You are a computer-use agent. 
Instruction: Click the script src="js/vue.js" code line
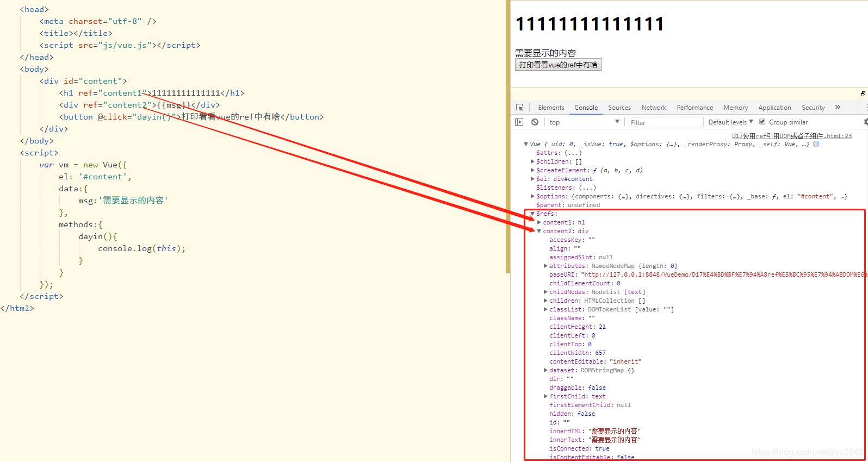click(x=120, y=45)
